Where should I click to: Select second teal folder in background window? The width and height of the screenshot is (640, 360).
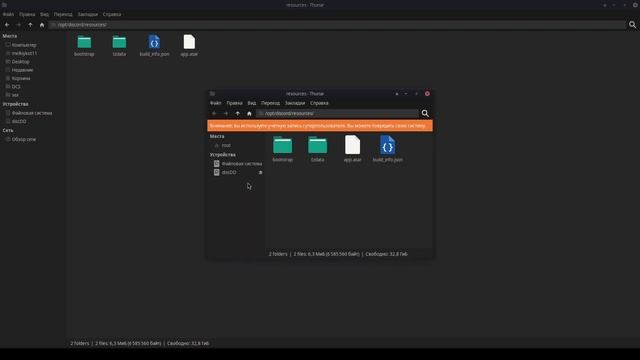(x=119, y=46)
